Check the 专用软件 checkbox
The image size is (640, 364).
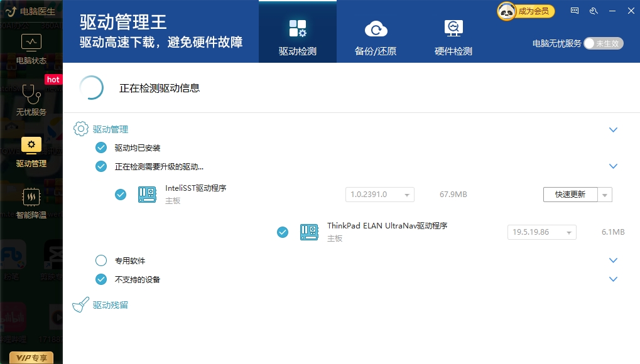[101, 260]
